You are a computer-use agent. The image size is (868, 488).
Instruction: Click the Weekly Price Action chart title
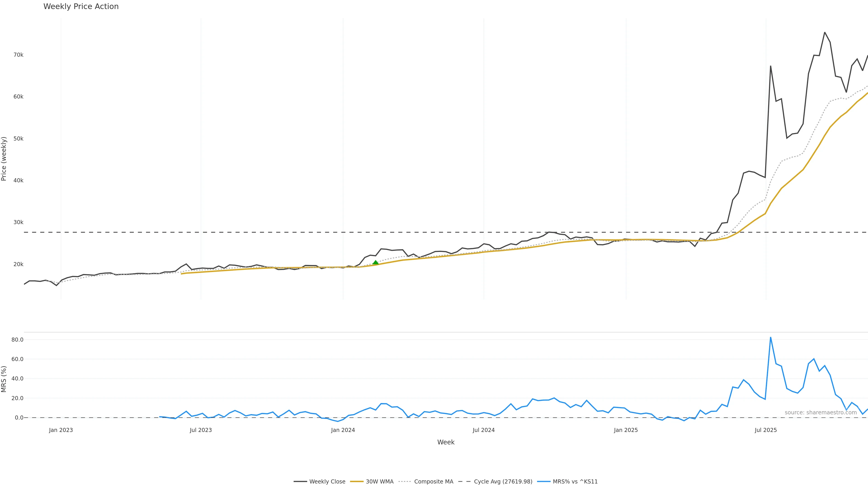pos(81,6)
